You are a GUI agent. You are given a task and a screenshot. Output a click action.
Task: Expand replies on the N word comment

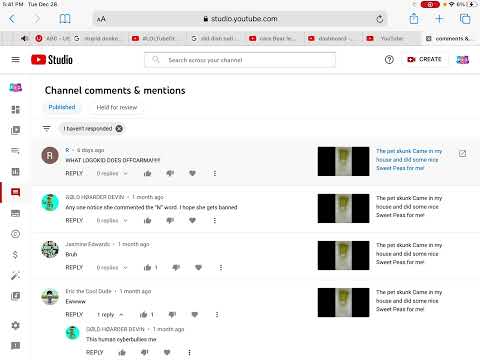(x=112, y=220)
